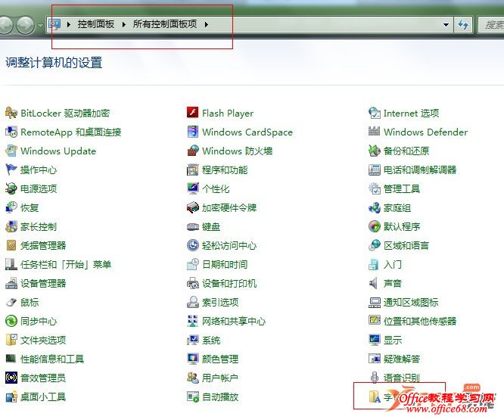Expand the arrow after 所有控制面板项 breadcrumb
This screenshot has height=420, width=504.
pyautogui.click(x=207, y=24)
